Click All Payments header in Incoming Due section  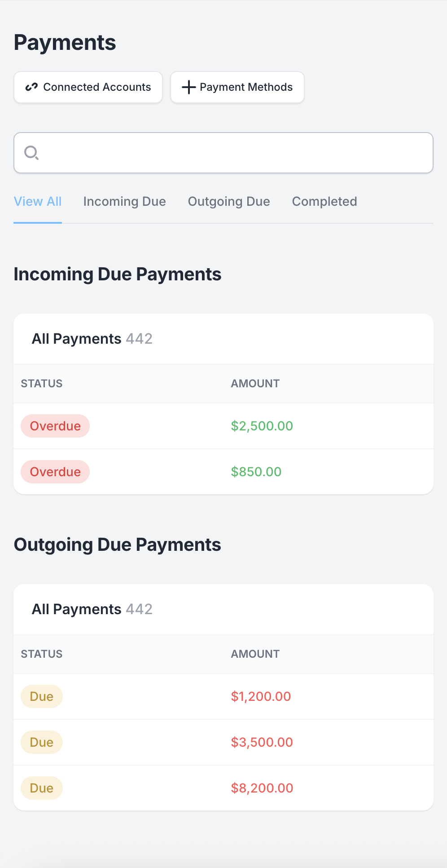[x=76, y=339]
